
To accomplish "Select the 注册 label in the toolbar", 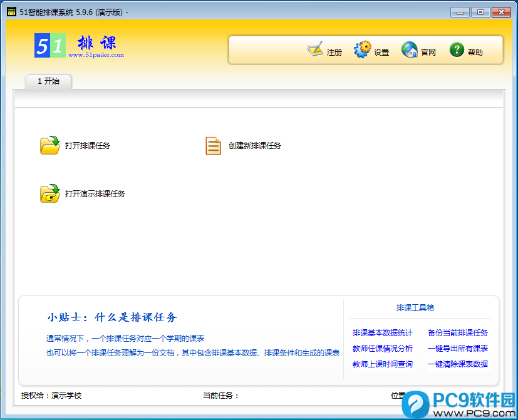I will click(x=334, y=52).
